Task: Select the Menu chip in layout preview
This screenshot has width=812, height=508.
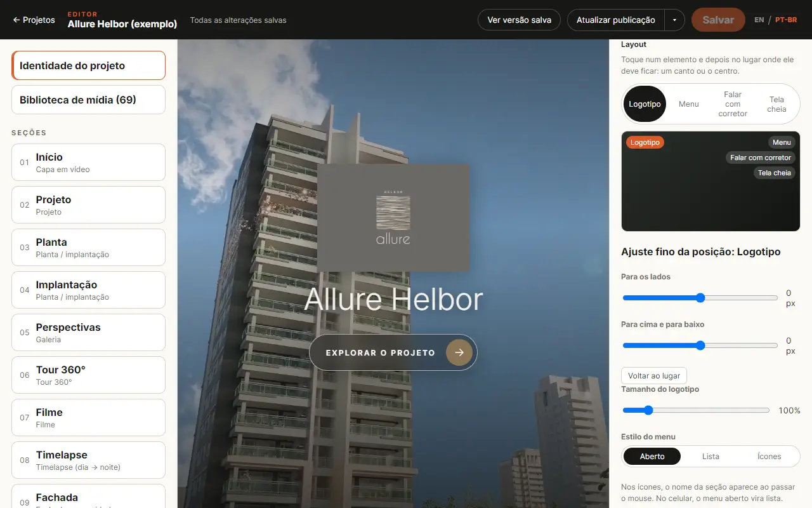Action: click(x=782, y=142)
